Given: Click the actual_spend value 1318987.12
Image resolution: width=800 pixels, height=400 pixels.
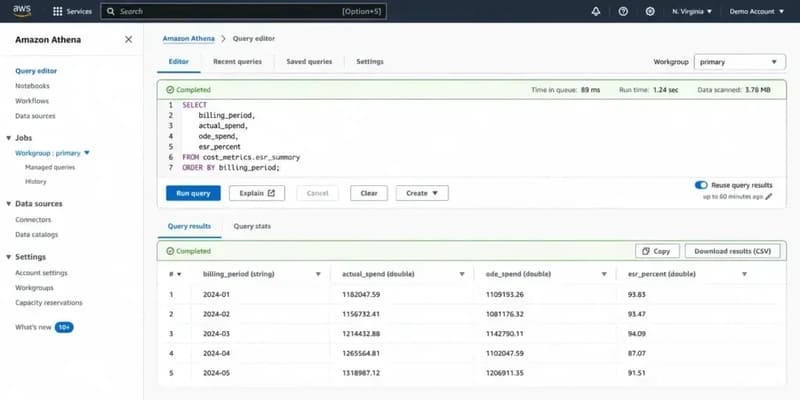Looking at the screenshot, I should 361,373.
